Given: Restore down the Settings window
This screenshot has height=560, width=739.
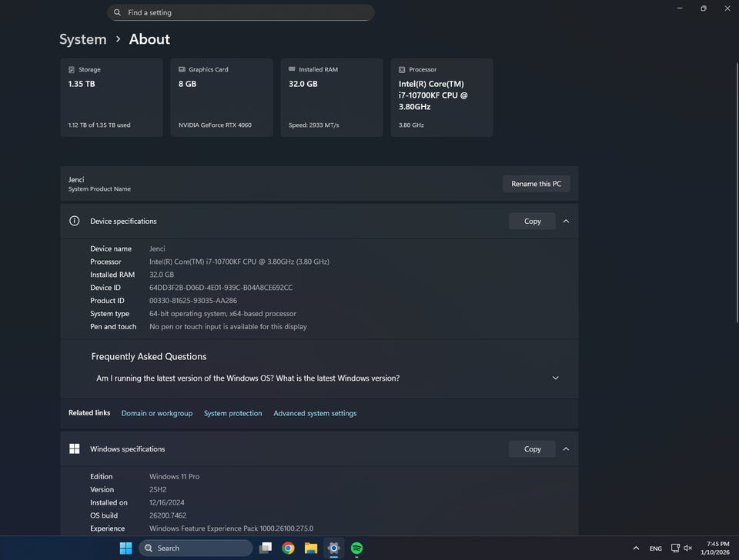Looking at the screenshot, I should click(x=703, y=8).
